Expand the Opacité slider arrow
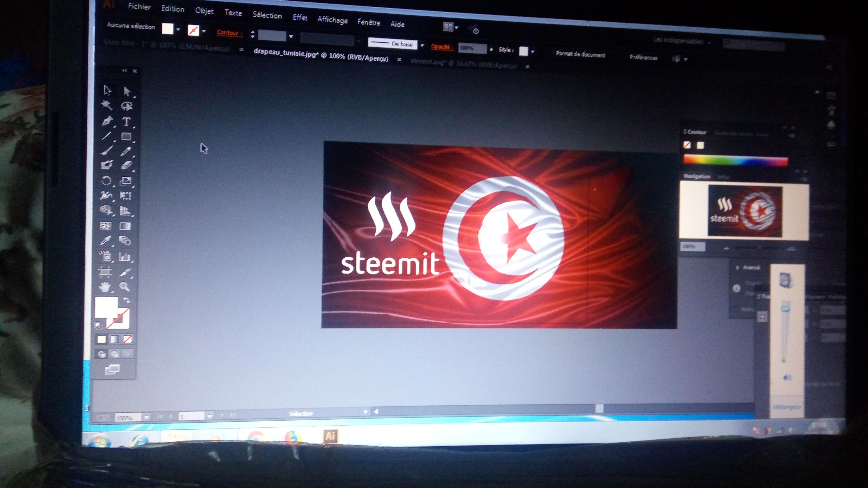 [x=492, y=49]
